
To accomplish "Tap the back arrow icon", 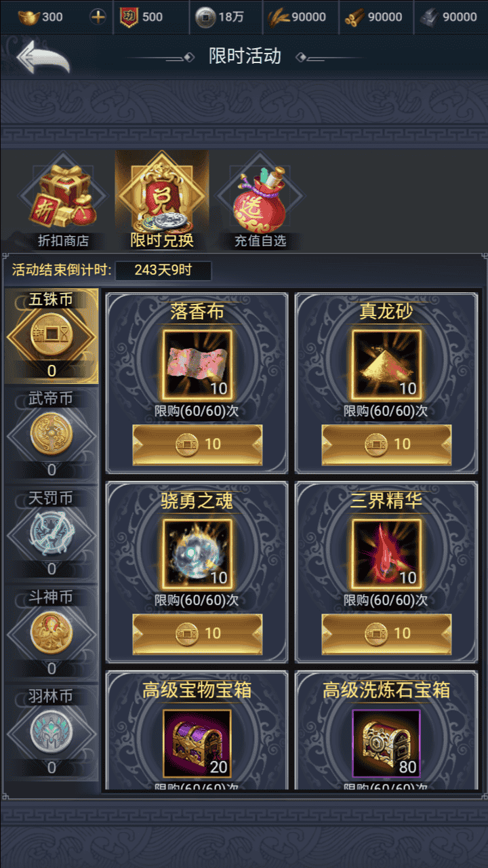I will pyautogui.click(x=43, y=57).
